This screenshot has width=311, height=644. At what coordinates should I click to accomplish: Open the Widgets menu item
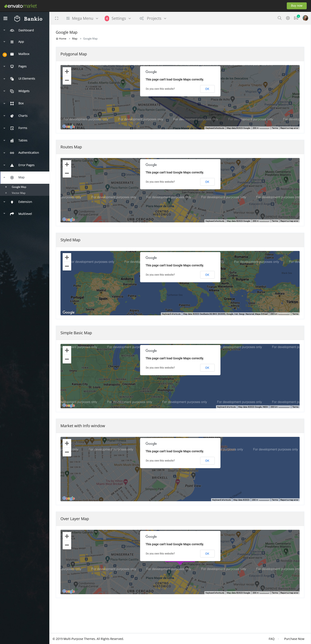click(x=24, y=91)
